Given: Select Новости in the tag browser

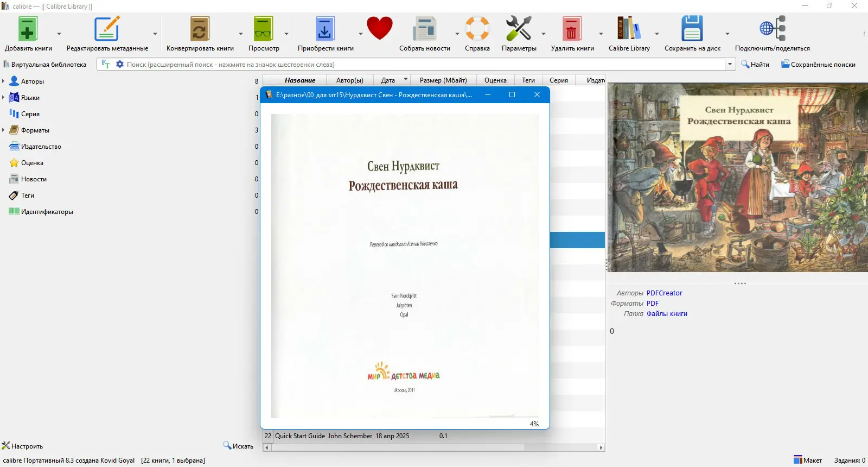Looking at the screenshot, I should coord(34,179).
